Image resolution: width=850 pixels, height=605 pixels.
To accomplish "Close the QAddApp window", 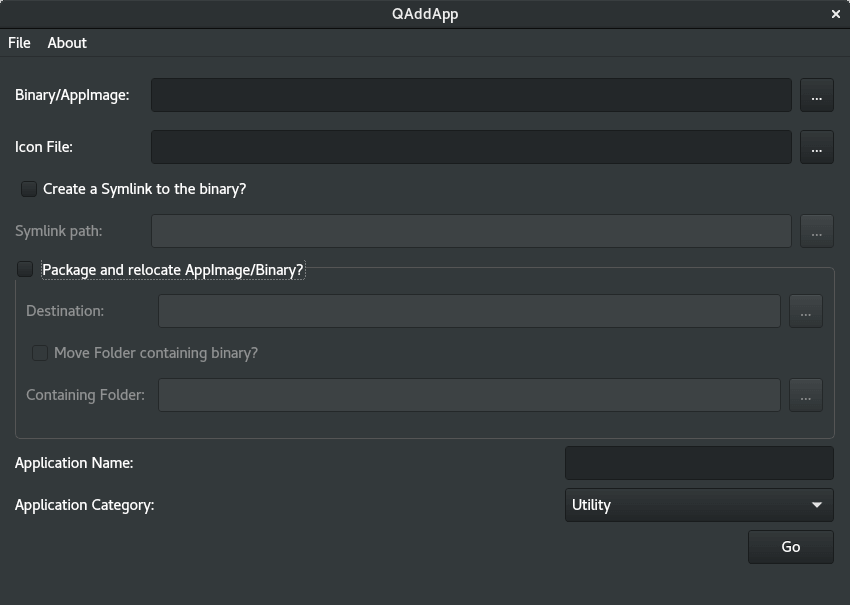I will (x=836, y=14).
